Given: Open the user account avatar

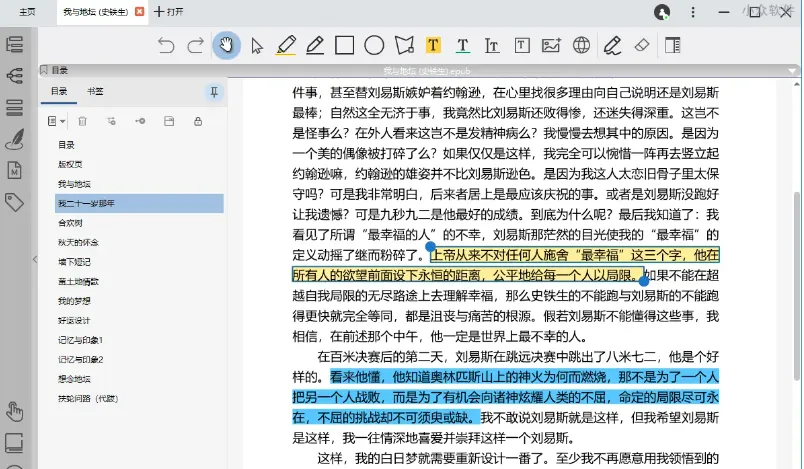Looking at the screenshot, I should click(x=662, y=12).
